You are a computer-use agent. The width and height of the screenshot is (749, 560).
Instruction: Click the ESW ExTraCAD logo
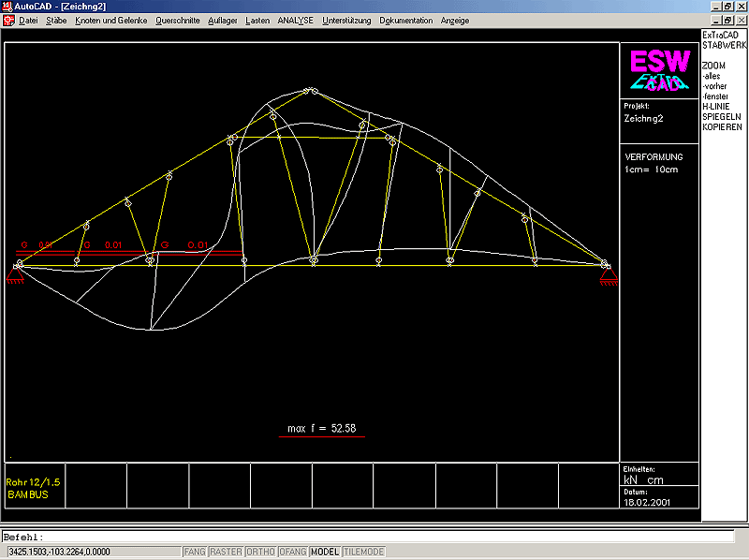(660, 70)
